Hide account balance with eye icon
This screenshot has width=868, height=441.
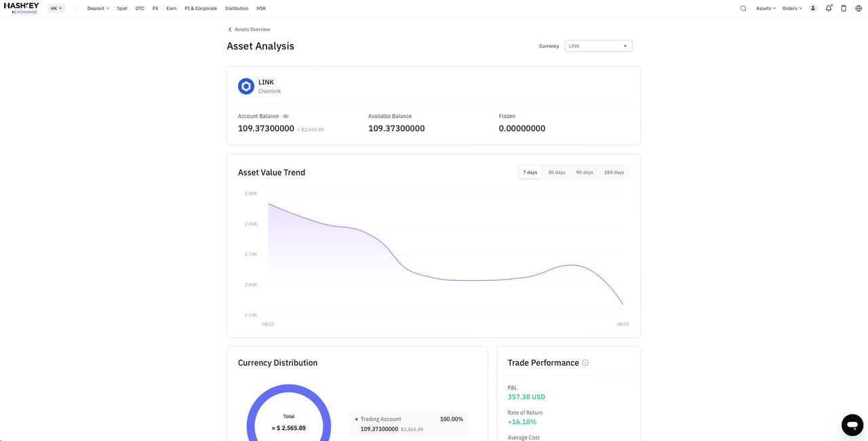click(285, 117)
